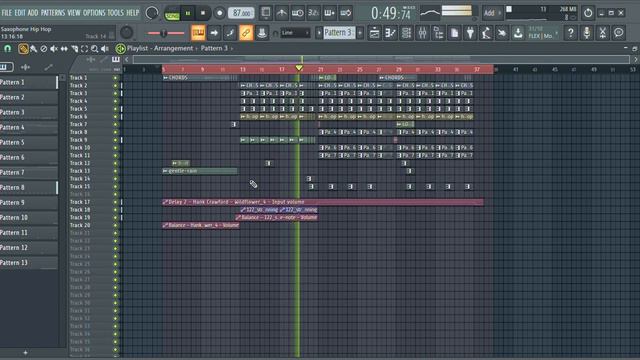The image size is (640, 360).
Task: Pause playback with the pause button
Action: (188, 13)
